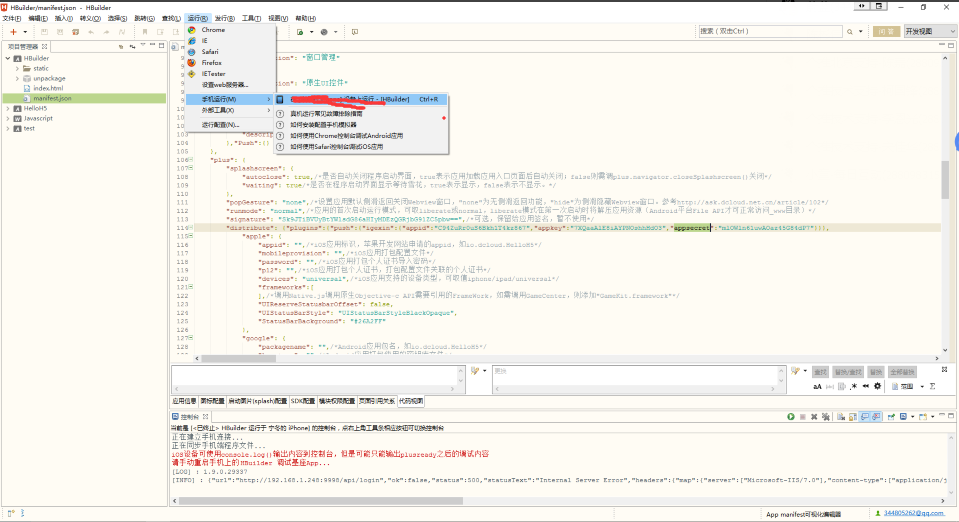Expand the test project

8,129
